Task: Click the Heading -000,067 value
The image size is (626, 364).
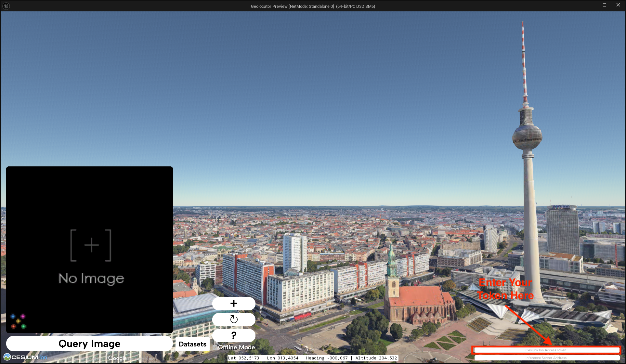Action: pyautogui.click(x=327, y=358)
